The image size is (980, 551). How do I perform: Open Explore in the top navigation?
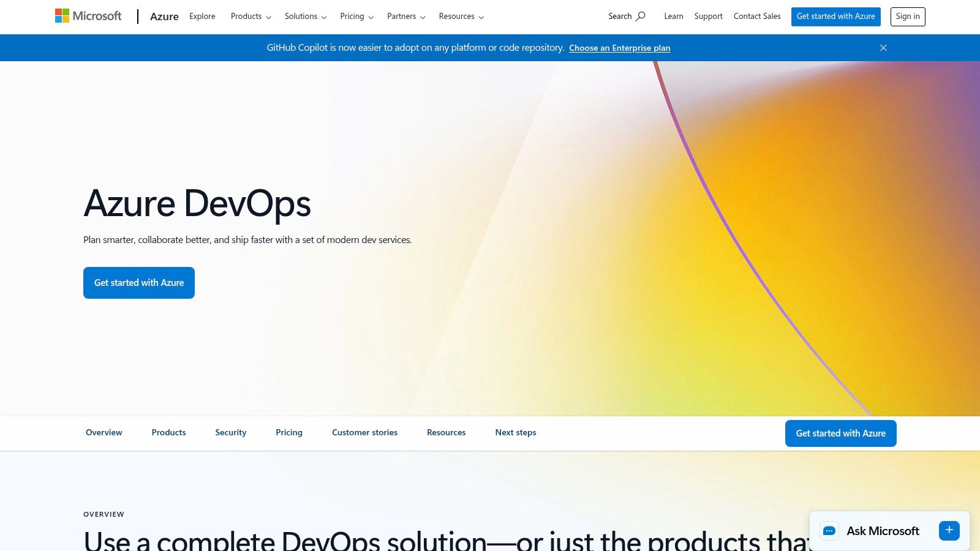(x=202, y=17)
